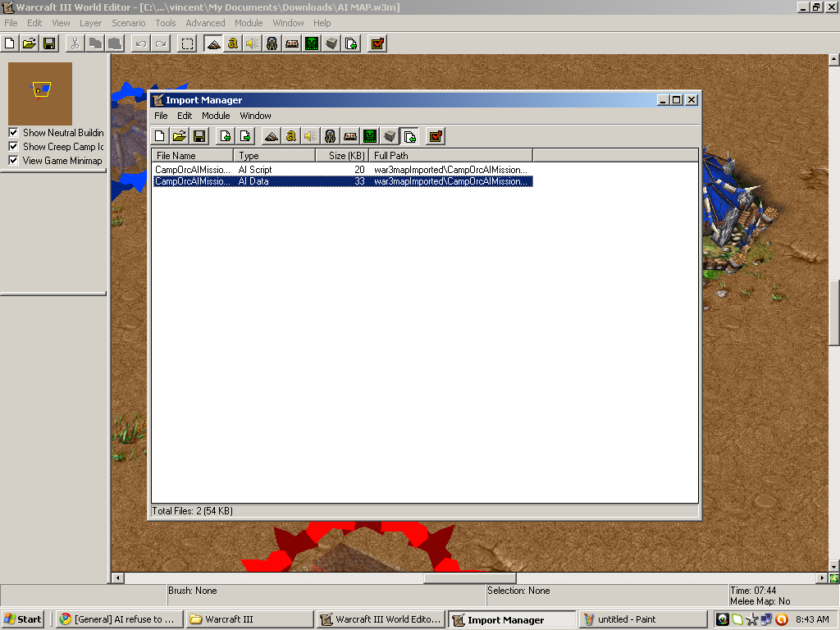Open Object Editor from Import Manager toolbar
840x630 pixels.
[x=330, y=136]
